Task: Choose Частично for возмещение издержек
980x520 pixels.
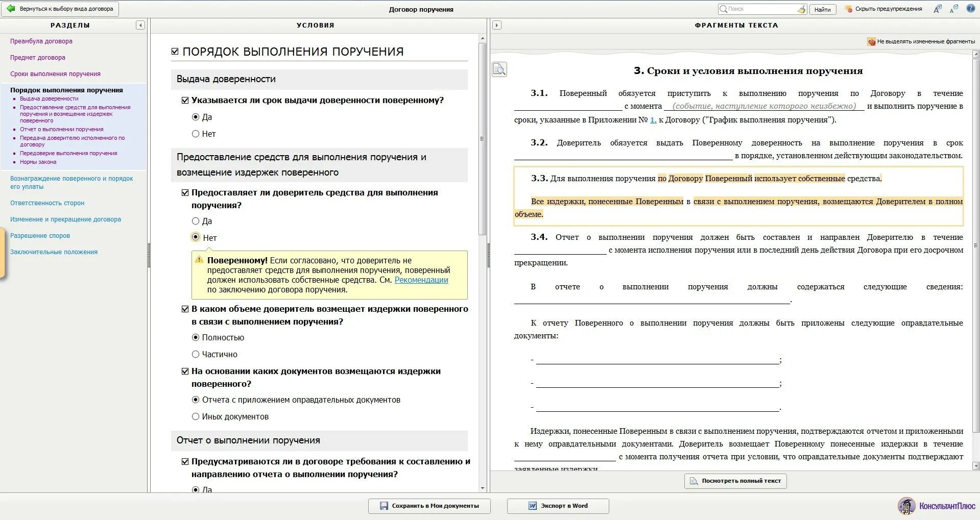Action: tap(196, 354)
